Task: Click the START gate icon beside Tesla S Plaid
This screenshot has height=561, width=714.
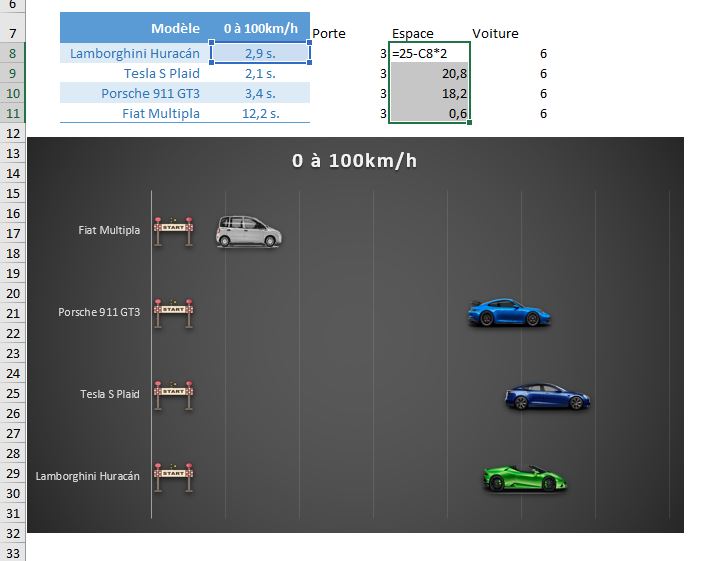Action: coord(173,395)
